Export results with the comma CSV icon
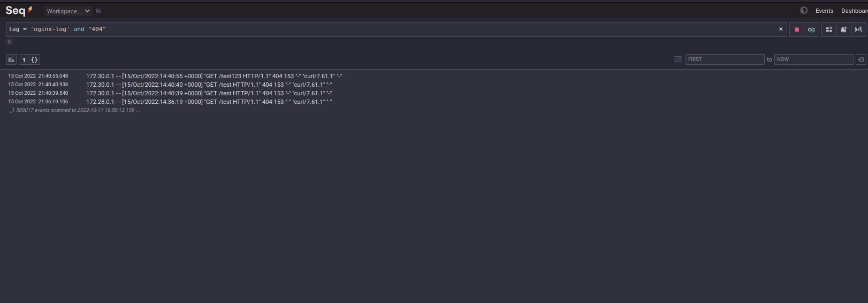Screen dimensions: 868x303 tap(24, 59)
